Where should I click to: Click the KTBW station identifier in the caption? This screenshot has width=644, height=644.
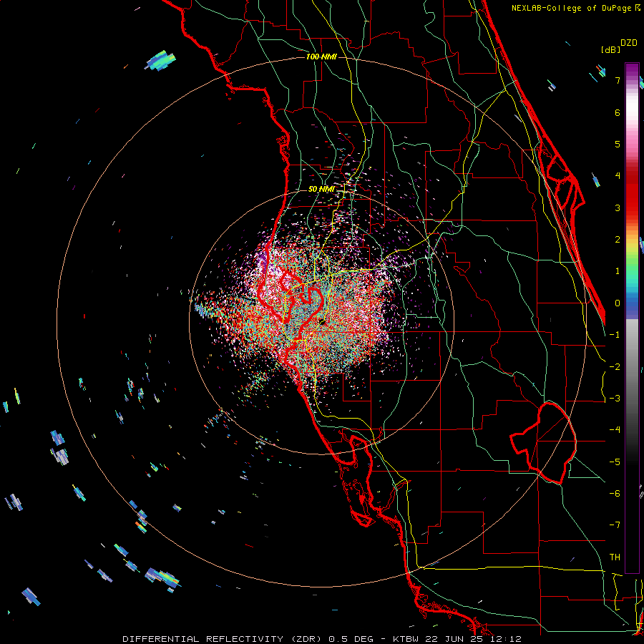406,639
